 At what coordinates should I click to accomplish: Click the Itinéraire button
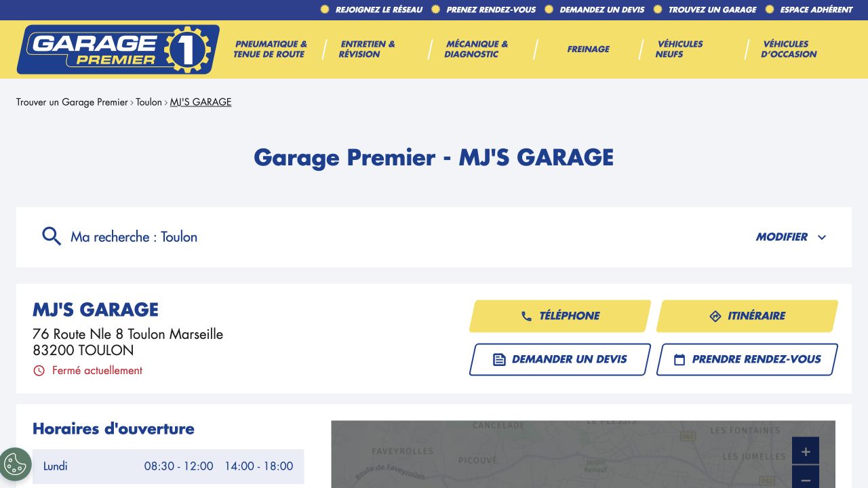[747, 316]
